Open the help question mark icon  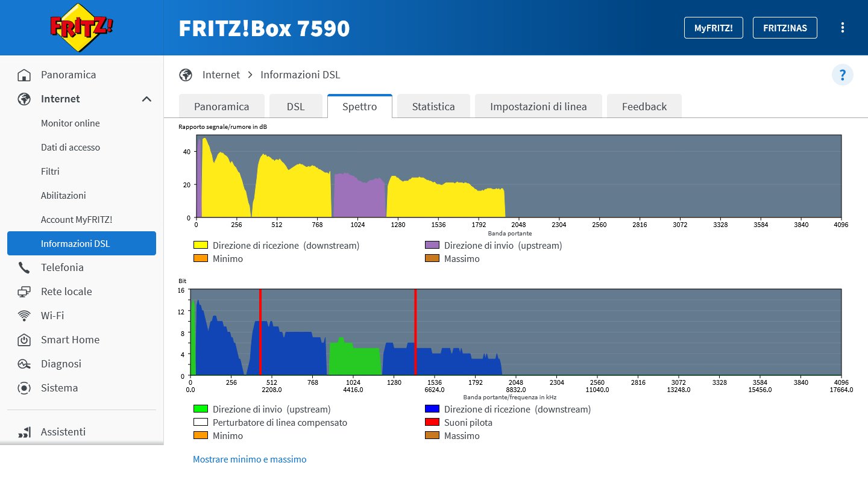click(842, 75)
